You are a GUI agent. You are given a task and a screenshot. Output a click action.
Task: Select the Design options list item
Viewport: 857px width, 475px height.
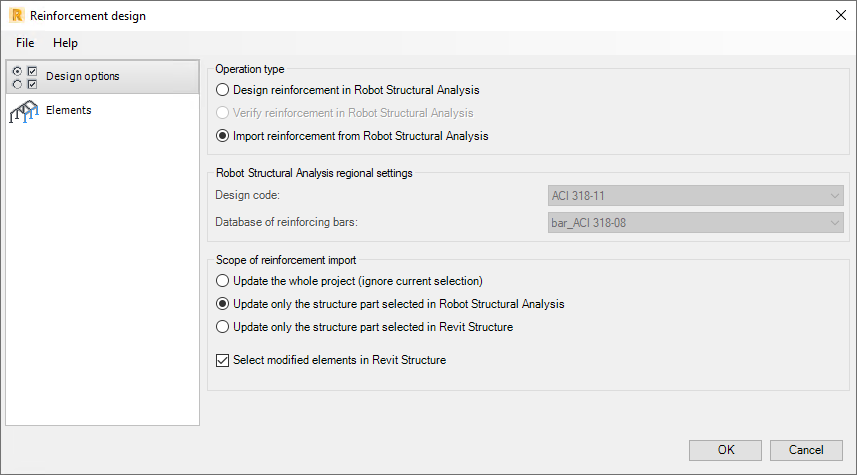(82, 77)
